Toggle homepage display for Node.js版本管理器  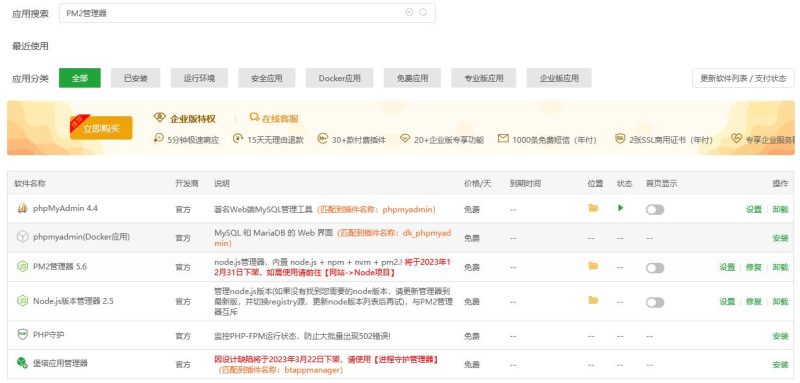(x=655, y=302)
